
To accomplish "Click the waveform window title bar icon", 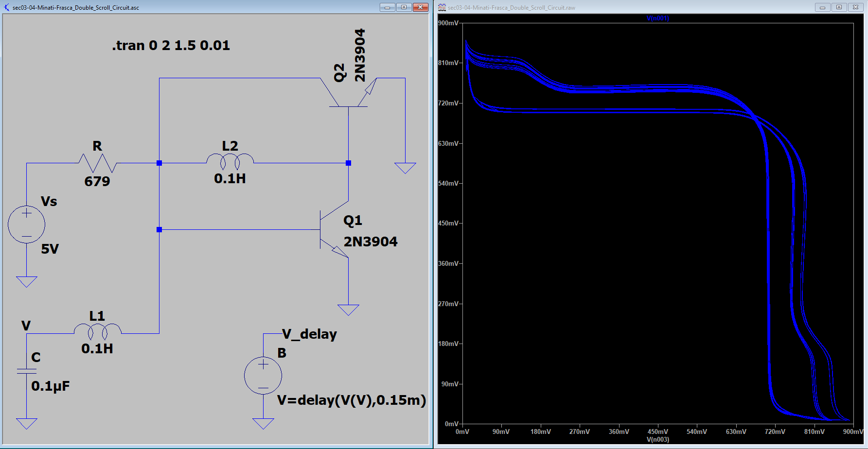I will point(442,7).
